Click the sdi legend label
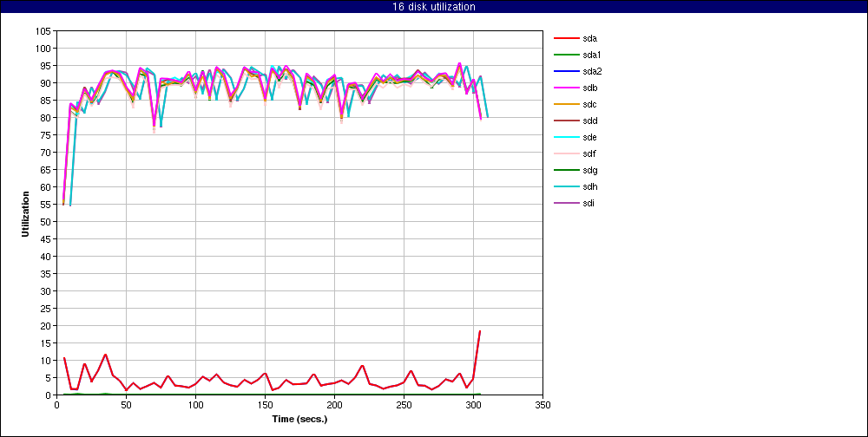 [x=589, y=203]
